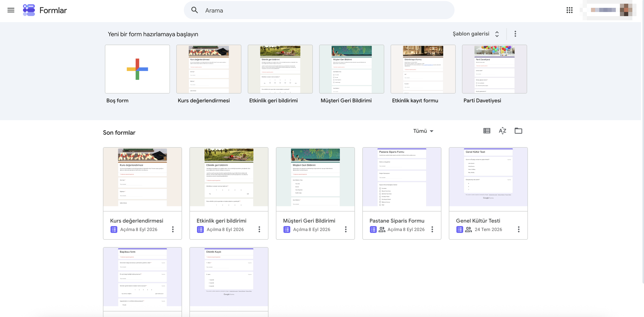This screenshot has height=317, width=644.
Task: Click the Pastane Sipariş Formu title text
Action: click(x=397, y=221)
